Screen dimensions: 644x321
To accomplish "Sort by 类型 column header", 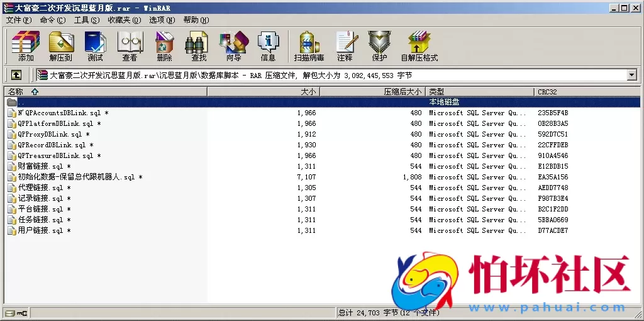I will pyautogui.click(x=480, y=92).
